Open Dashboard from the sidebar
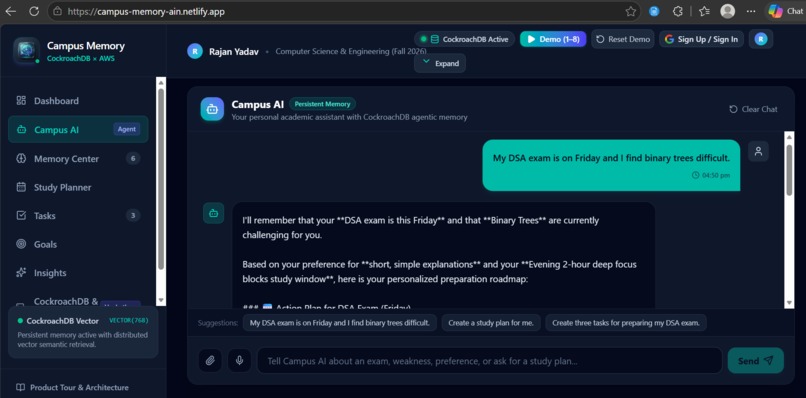This screenshot has width=806, height=398. 78,101
